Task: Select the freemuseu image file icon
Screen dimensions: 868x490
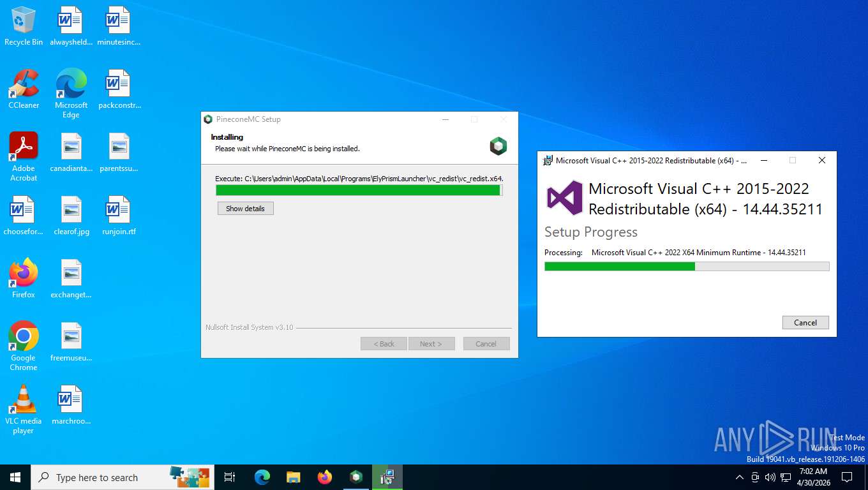Action: coord(71,342)
